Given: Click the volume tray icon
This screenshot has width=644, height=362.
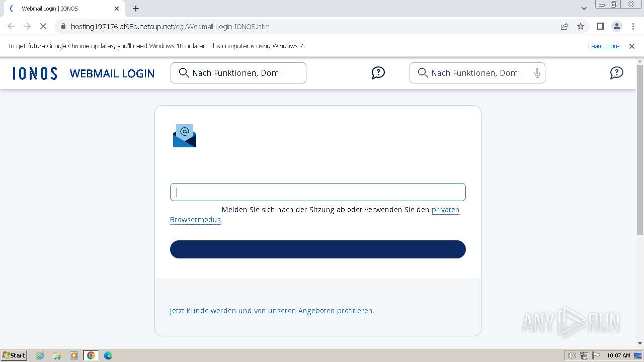Looking at the screenshot, I should [572, 355].
